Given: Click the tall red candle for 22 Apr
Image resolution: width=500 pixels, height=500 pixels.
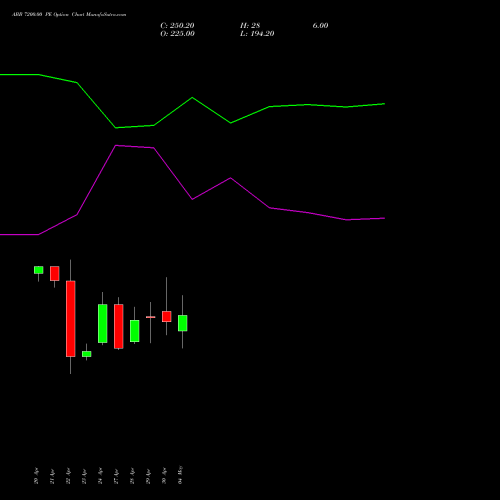Looking at the screenshot, I should [71, 319].
